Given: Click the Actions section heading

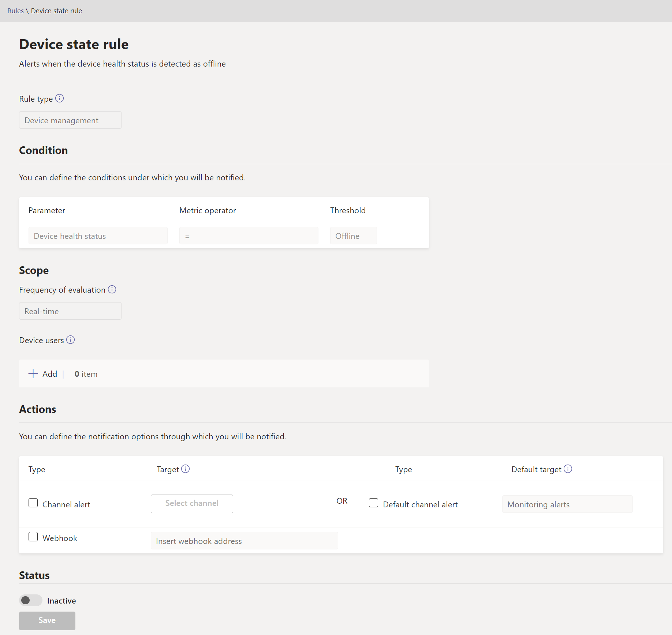Looking at the screenshot, I should [38, 409].
